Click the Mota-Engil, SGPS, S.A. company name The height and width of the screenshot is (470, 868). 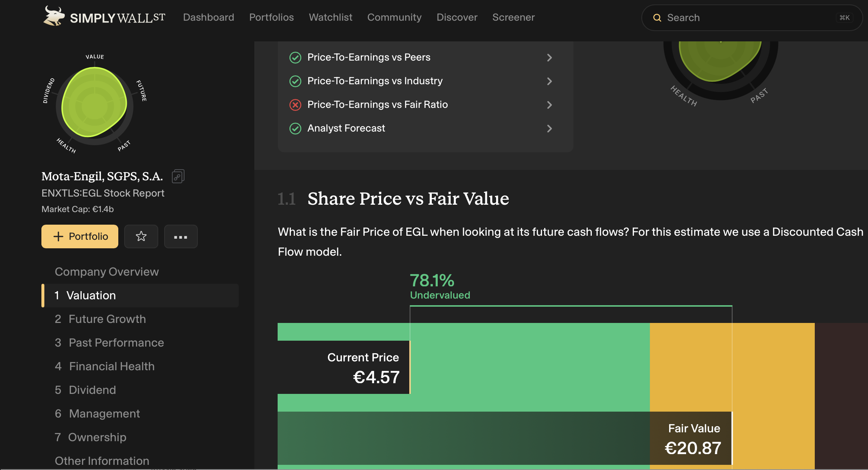[x=102, y=176]
